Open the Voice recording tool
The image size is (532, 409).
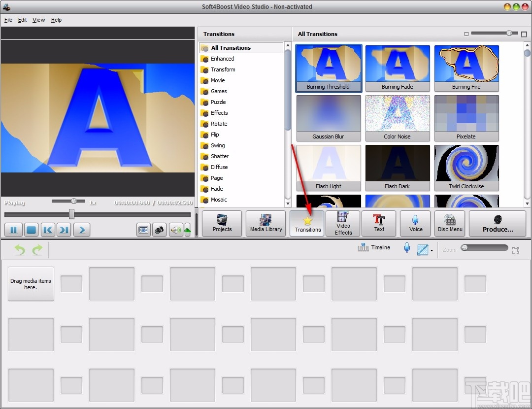pos(415,224)
